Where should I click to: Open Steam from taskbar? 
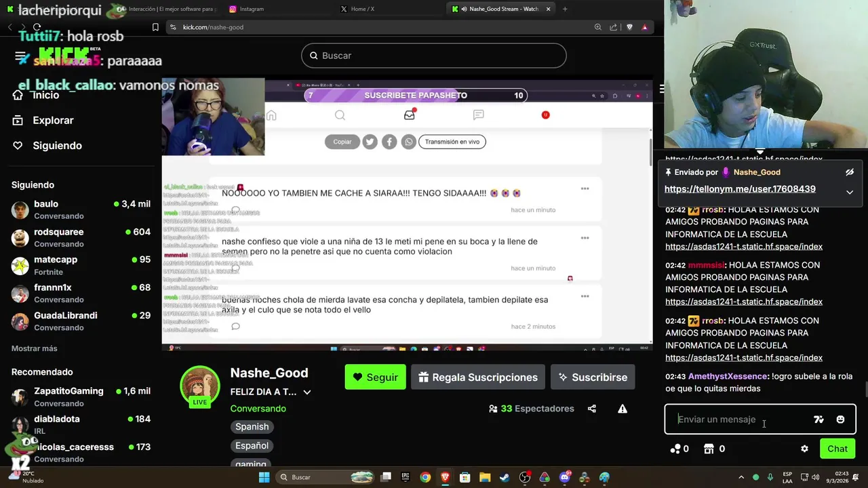505,477
